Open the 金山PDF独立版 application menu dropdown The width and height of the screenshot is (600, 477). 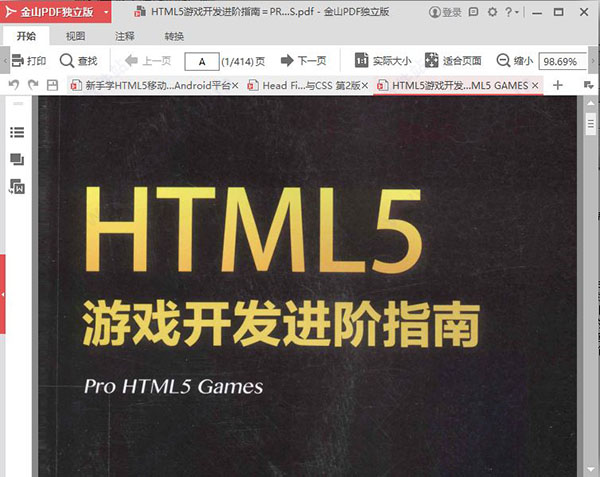(106, 13)
